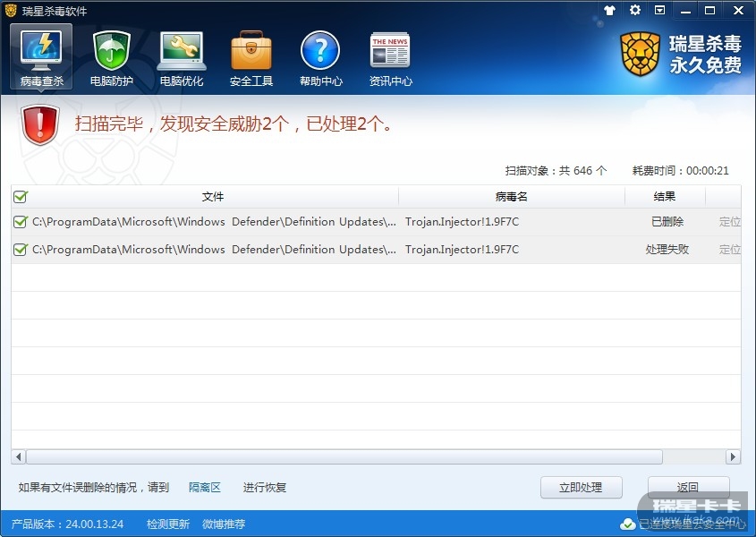Click the 微博推荐 link

pos(224,524)
